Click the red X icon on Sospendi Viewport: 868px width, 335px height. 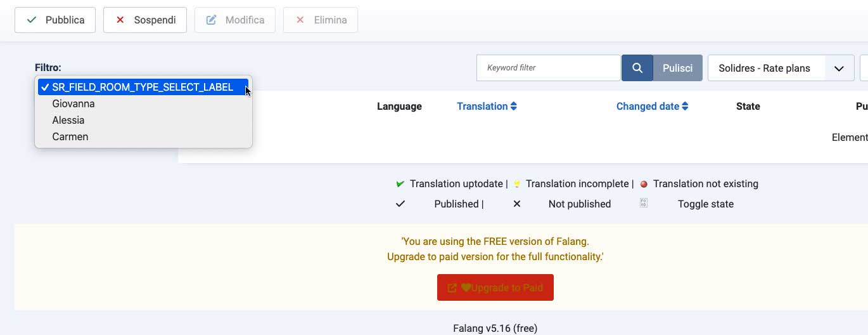(120, 20)
